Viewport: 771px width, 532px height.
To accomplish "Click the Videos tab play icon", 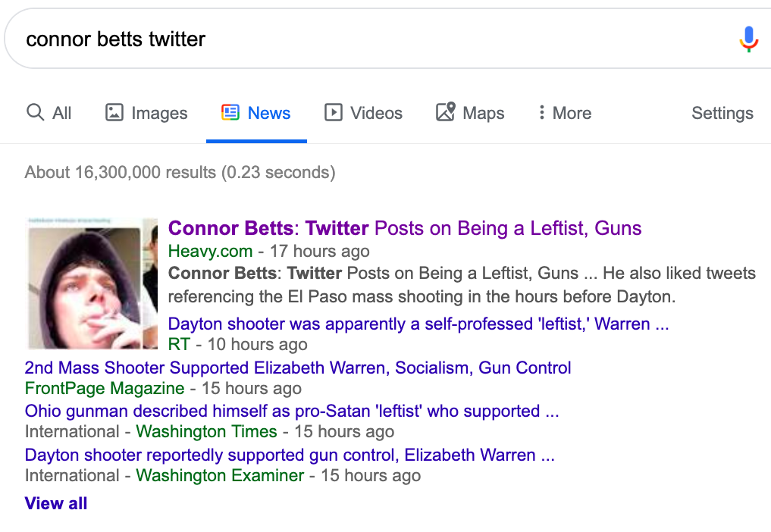I will [x=334, y=113].
